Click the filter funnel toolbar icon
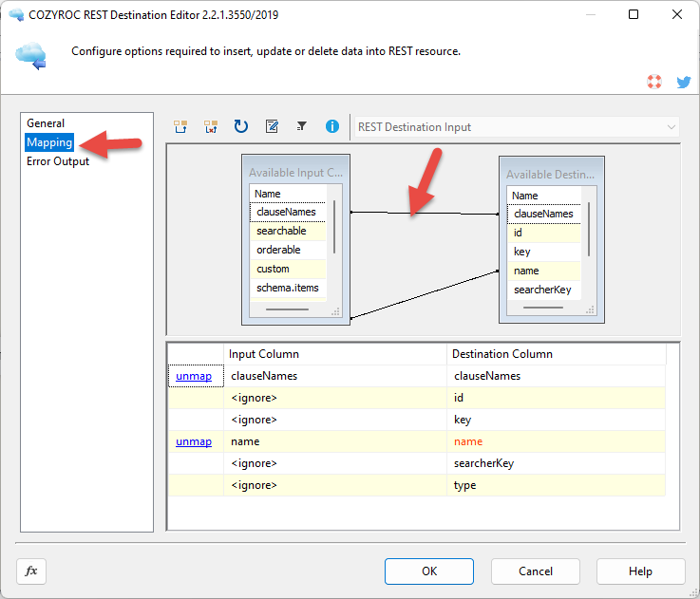Viewport: 700px width, 599px height. 302,127
